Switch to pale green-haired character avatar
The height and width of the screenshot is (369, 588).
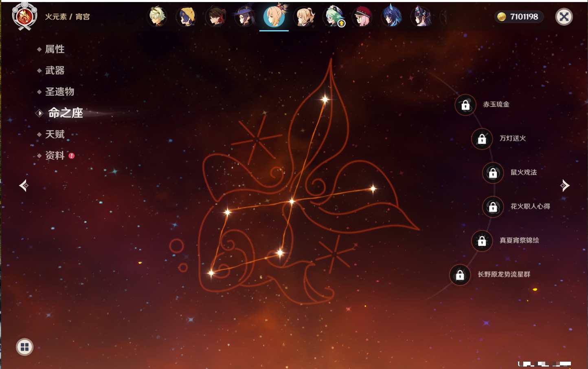point(157,17)
